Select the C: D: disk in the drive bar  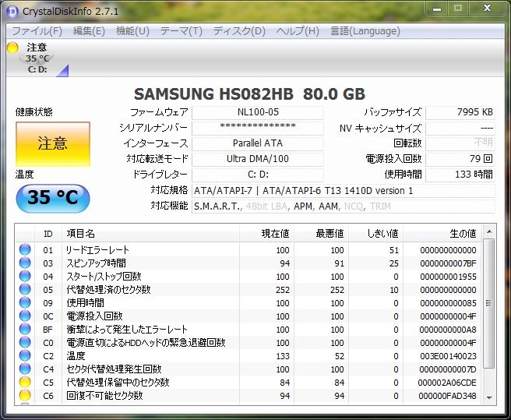37,58
